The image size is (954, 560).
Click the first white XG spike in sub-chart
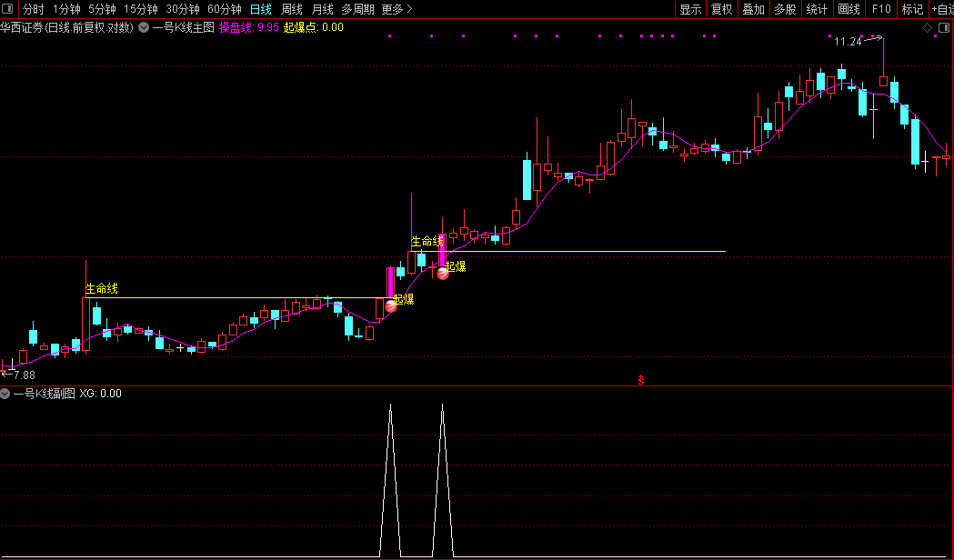[391, 480]
